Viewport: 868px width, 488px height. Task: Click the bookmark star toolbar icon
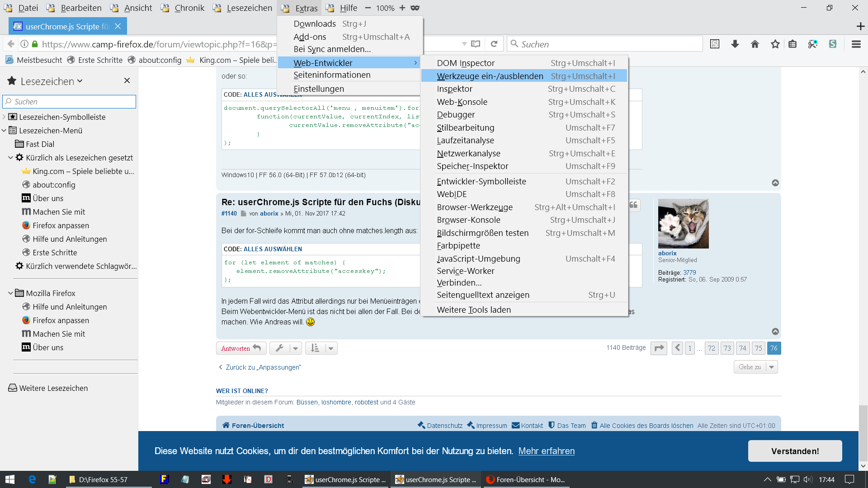(x=775, y=44)
